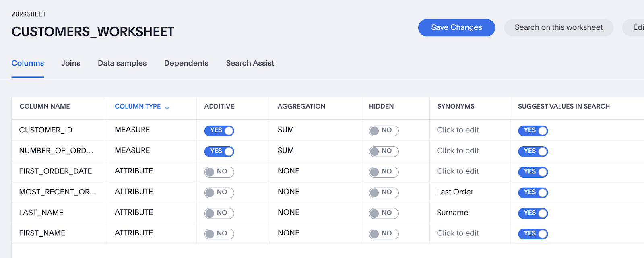Toggle Additive switch for CUSTOMER_ID
644x258 pixels.
pos(219,130)
